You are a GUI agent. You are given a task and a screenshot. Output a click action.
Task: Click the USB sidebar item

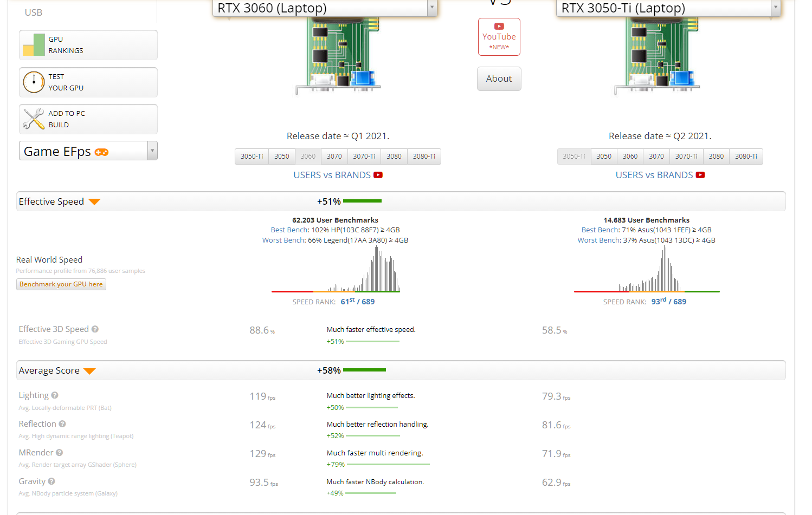point(34,12)
